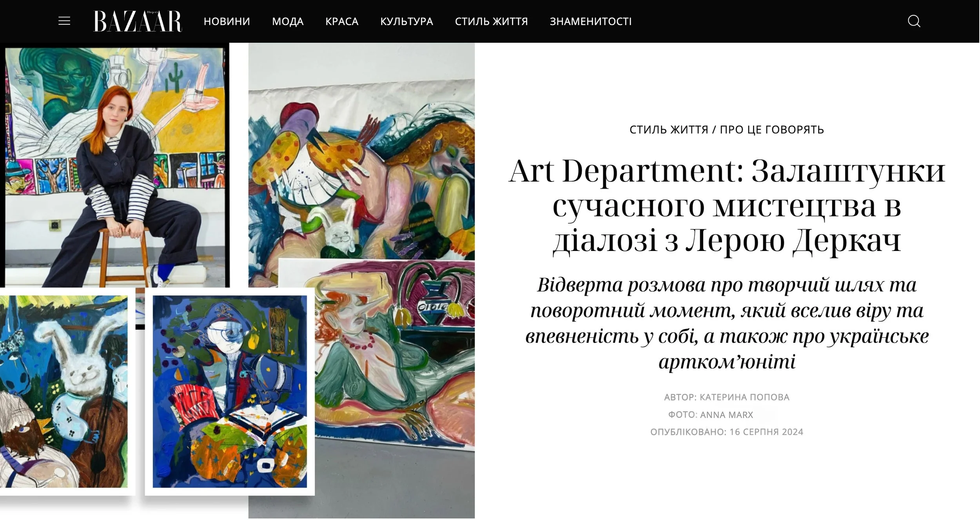Click photographer credit Anna Marx
980x520 pixels.
[x=727, y=415]
